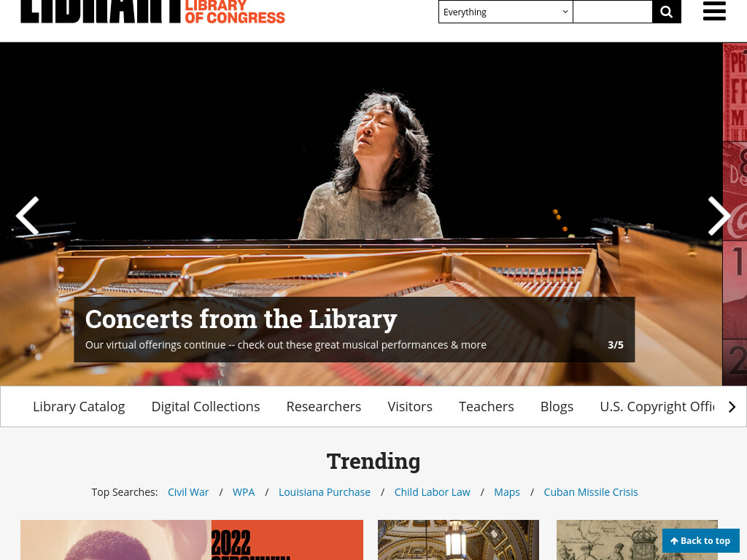The image size is (747, 560).
Task: Open Cuban Missile Crisis search link
Action: 591,492
